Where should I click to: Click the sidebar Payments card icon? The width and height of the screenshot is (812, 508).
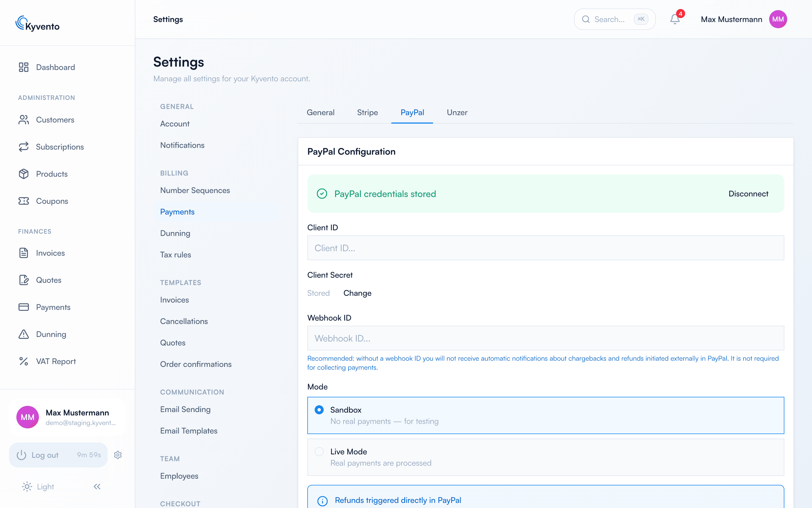tap(23, 307)
